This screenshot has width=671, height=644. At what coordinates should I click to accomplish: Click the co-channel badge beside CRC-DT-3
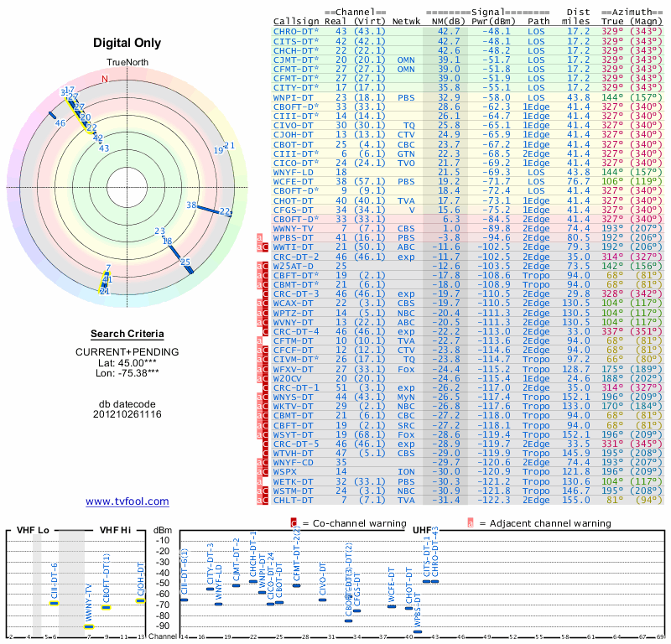point(265,294)
